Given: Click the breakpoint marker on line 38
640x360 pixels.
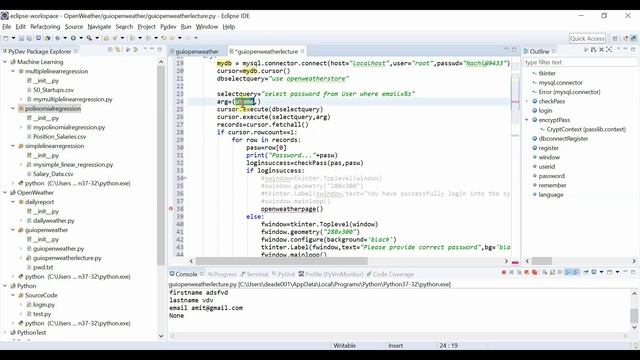Looking at the screenshot, I should point(171,209).
